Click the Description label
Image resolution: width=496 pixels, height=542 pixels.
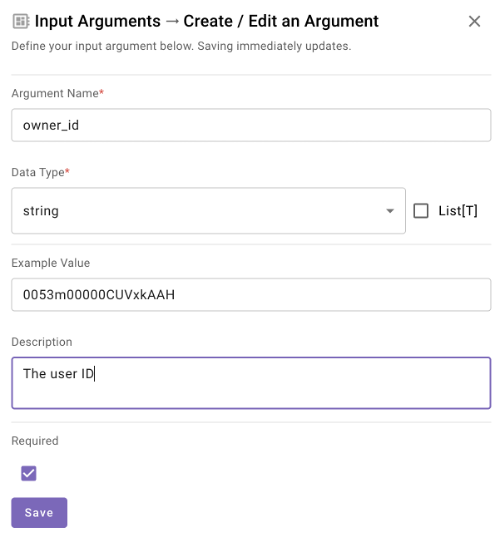point(42,342)
